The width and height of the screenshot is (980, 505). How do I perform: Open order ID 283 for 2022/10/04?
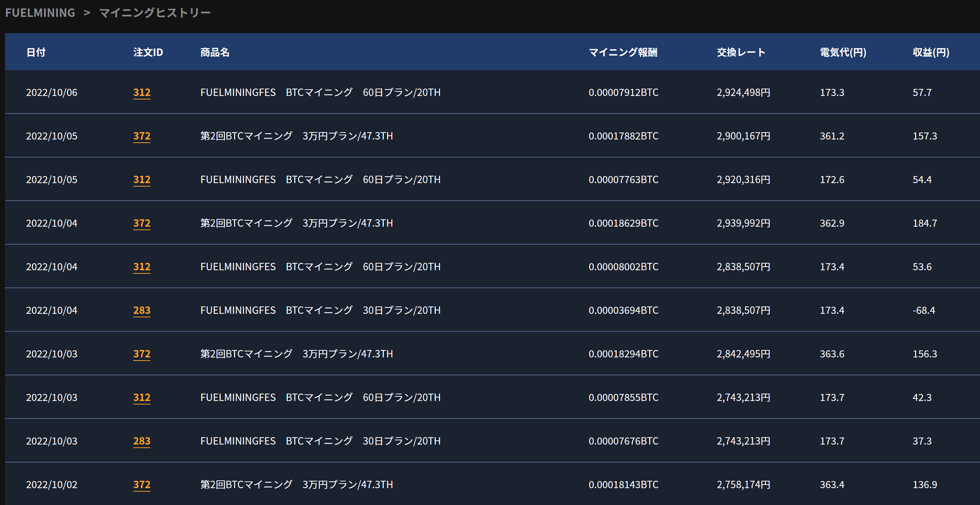[142, 310]
